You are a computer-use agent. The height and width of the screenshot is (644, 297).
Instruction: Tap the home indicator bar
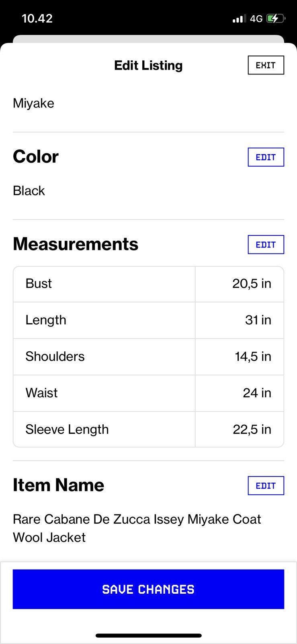coord(148,636)
